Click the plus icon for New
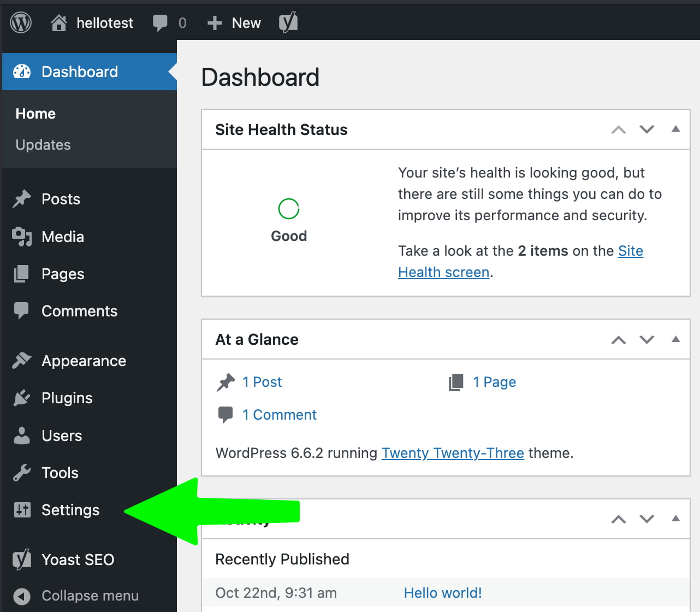The image size is (700, 612). (215, 23)
